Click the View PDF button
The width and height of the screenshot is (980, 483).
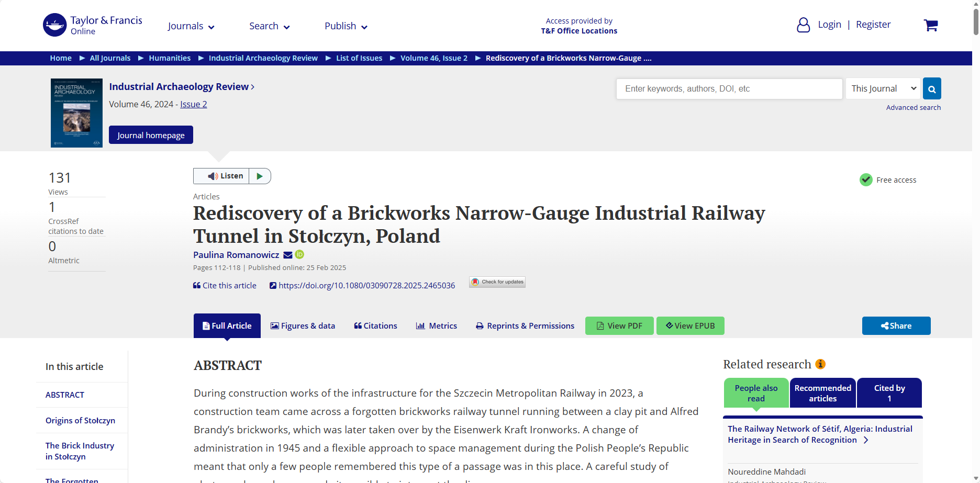pyautogui.click(x=619, y=326)
